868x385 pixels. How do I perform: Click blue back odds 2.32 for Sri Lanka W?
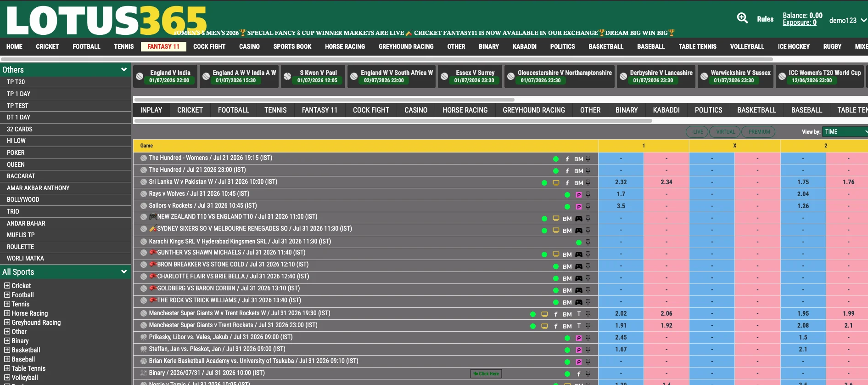[x=621, y=182]
